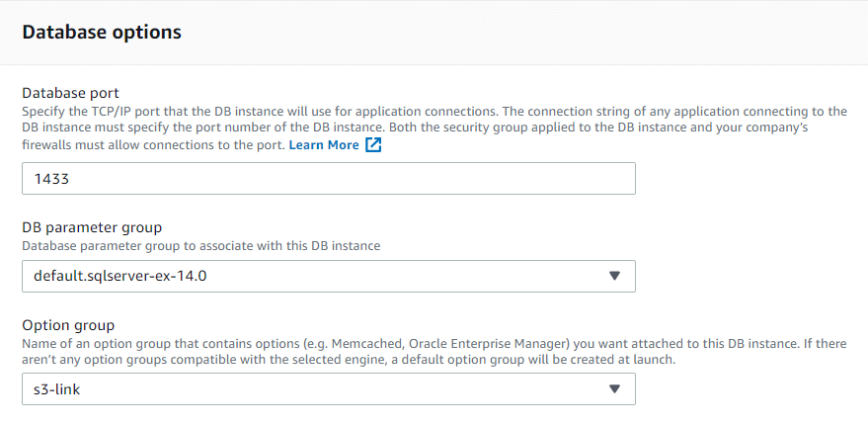The width and height of the screenshot is (868, 426).
Task: Click the external link icon beside Learn More
Action: (373, 144)
